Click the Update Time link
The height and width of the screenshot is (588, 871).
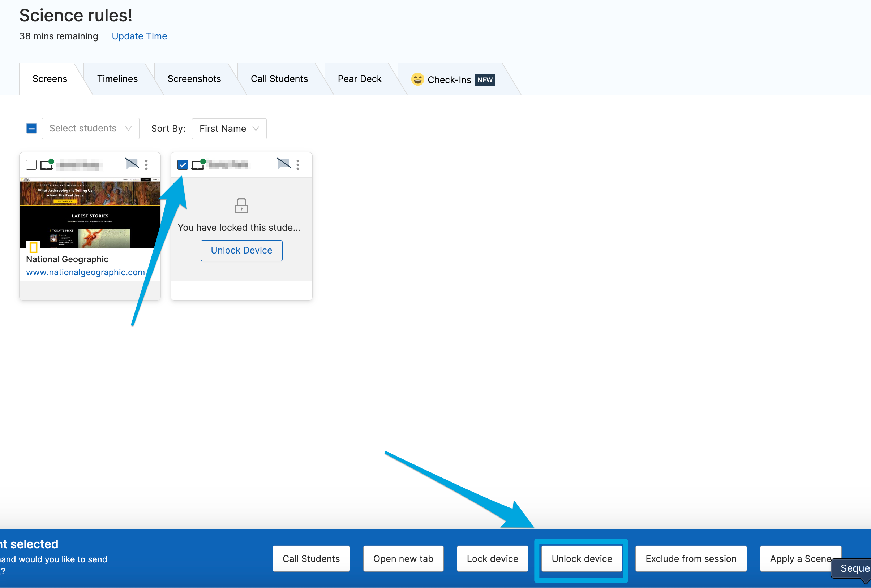(x=140, y=36)
